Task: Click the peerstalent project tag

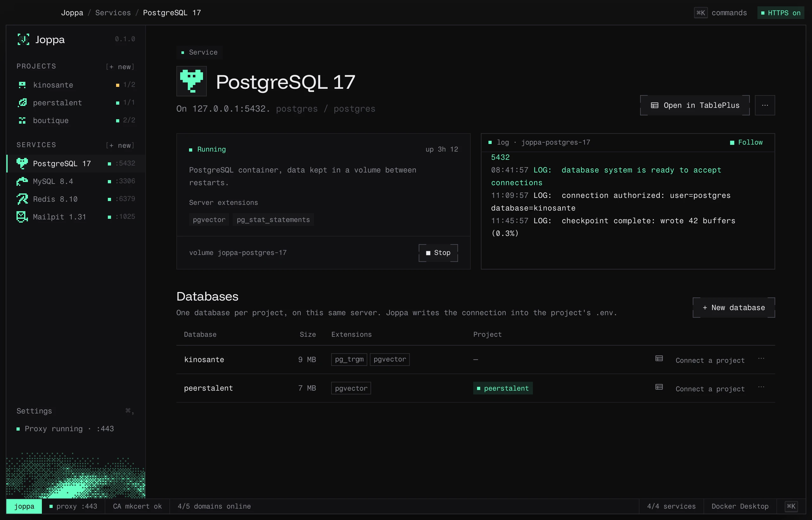Action: pos(503,388)
